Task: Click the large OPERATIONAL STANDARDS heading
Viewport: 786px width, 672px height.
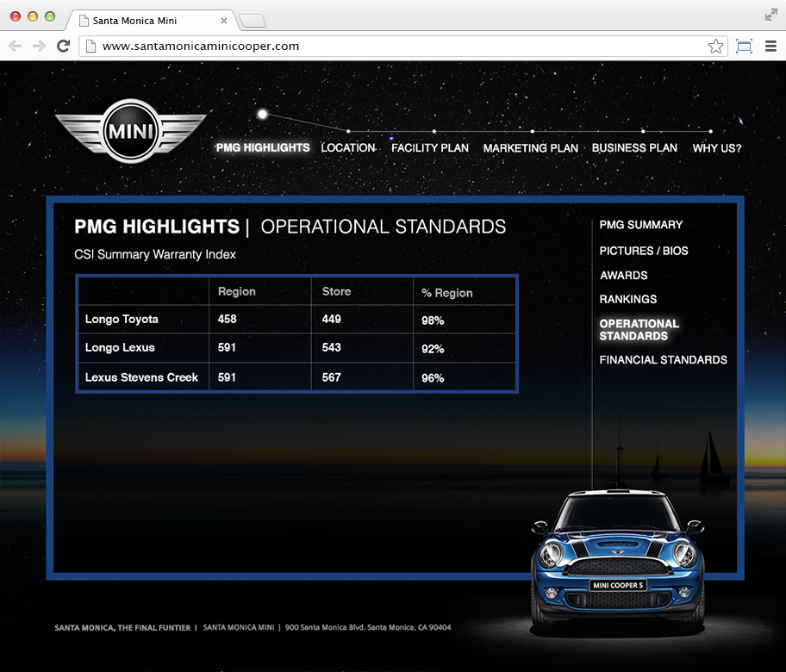Action: (x=383, y=227)
